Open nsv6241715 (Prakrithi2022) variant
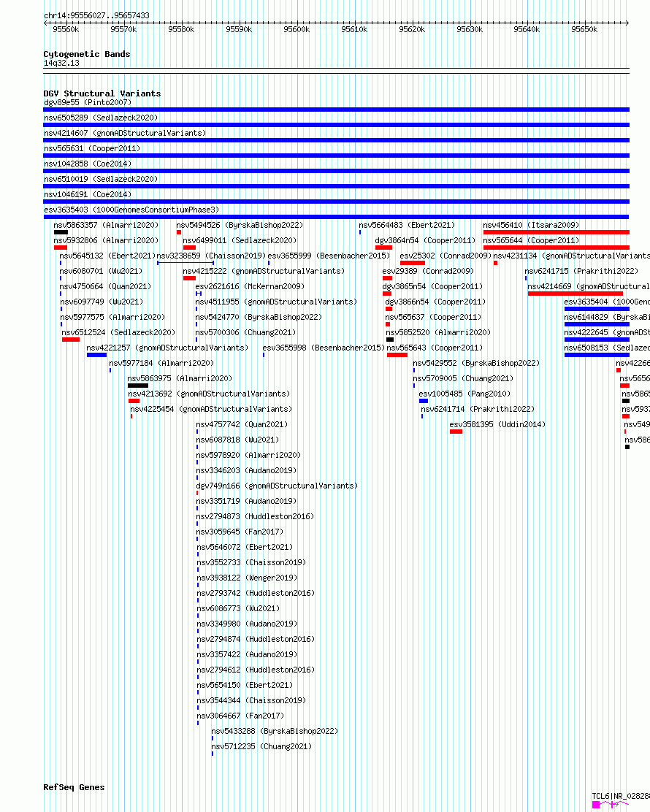This screenshot has height=812, width=650. point(581,272)
